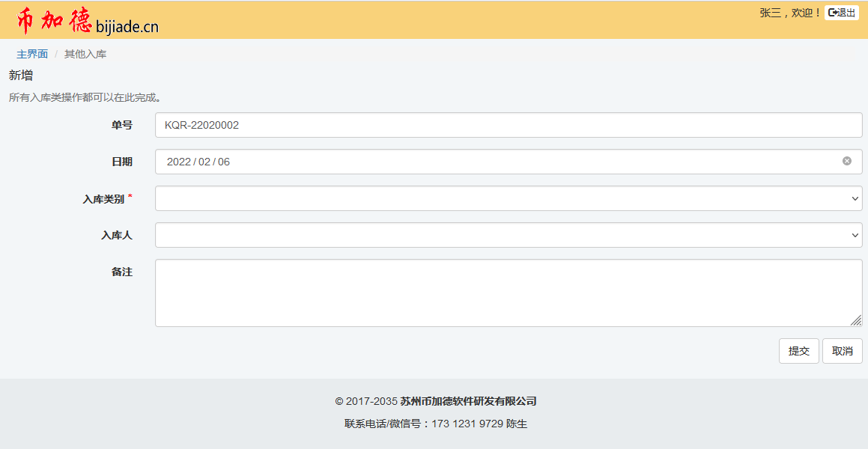Clear the date with the x icon
This screenshot has height=449, width=868.
tap(846, 161)
